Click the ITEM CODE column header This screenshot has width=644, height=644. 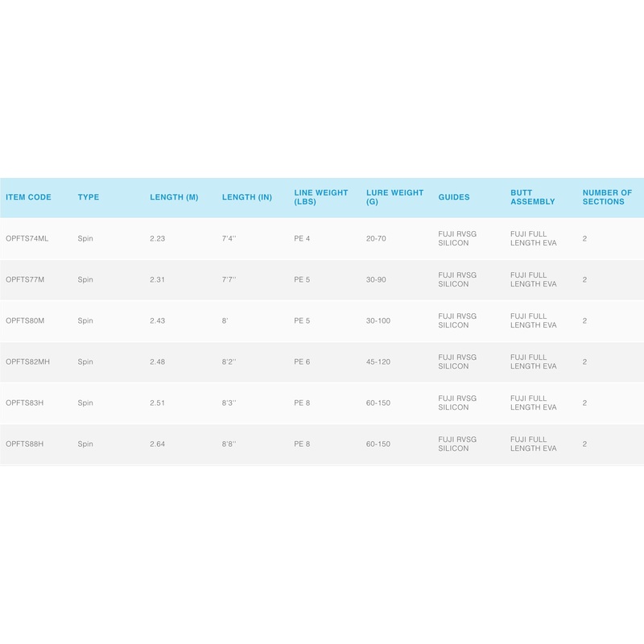[28, 197]
